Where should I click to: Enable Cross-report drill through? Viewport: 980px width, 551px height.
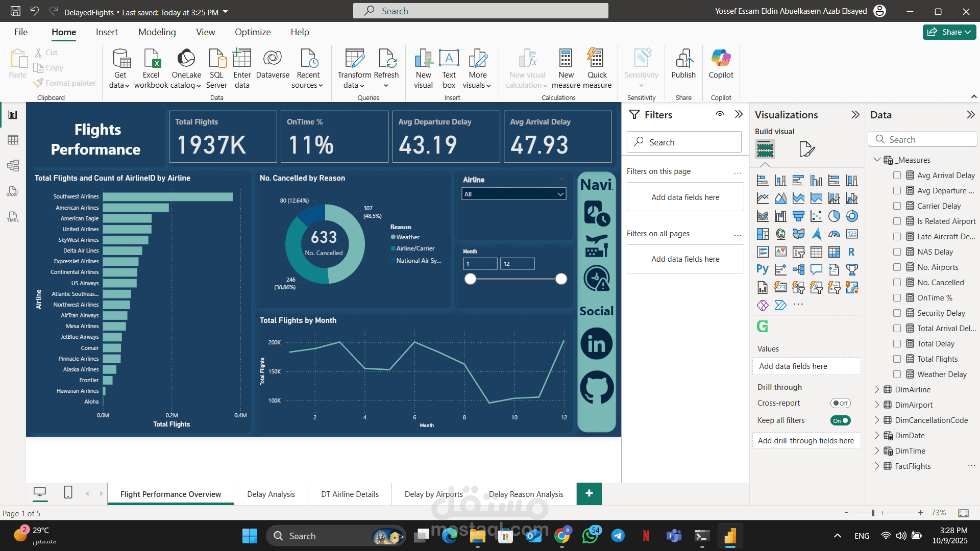tap(840, 403)
